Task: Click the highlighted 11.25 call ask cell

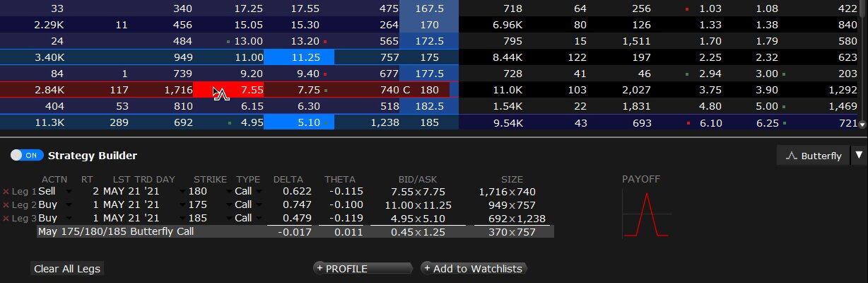Action: [298, 57]
